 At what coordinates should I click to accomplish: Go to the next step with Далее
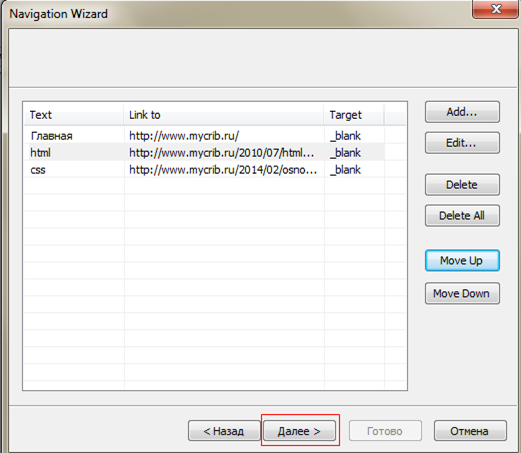pyautogui.click(x=299, y=431)
